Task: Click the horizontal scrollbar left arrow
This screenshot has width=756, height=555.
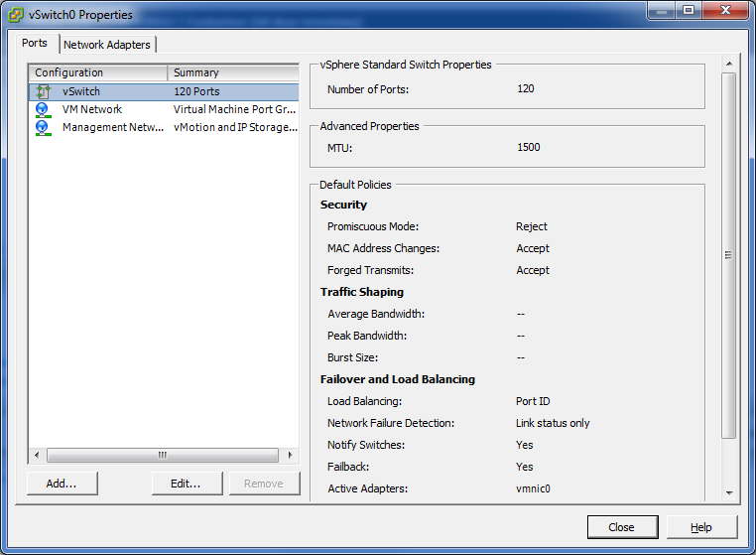Action: [37, 455]
